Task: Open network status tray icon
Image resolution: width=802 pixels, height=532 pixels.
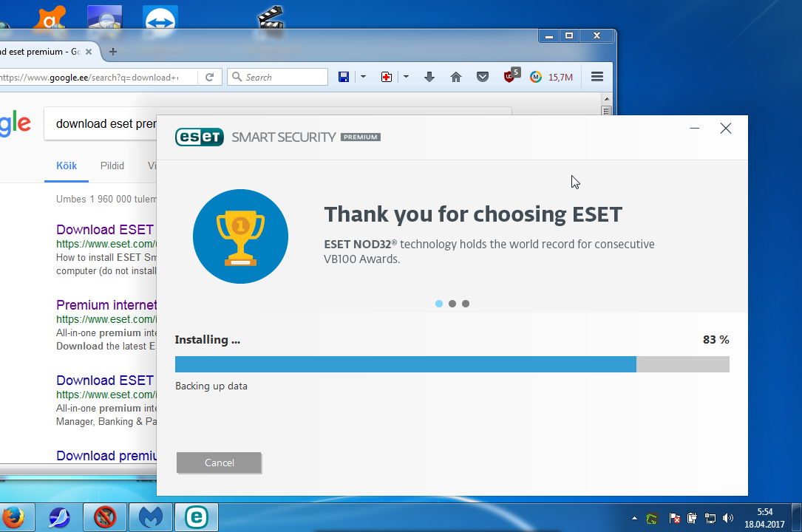Action: [710, 519]
